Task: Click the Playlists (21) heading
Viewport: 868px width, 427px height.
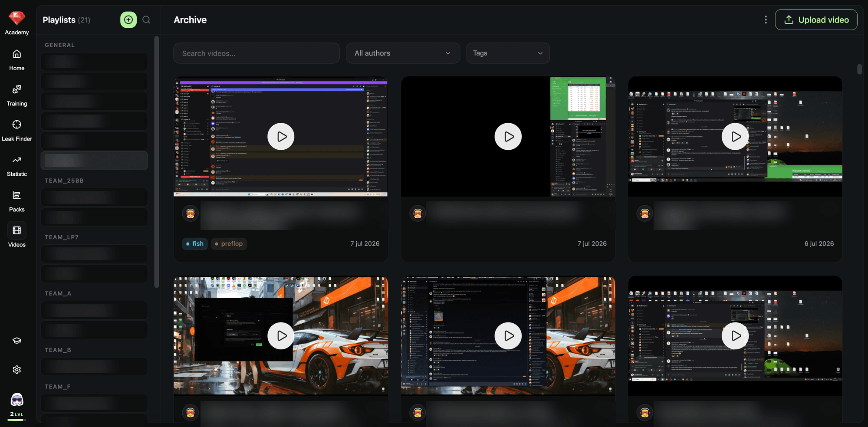Action: click(x=66, y=20)
